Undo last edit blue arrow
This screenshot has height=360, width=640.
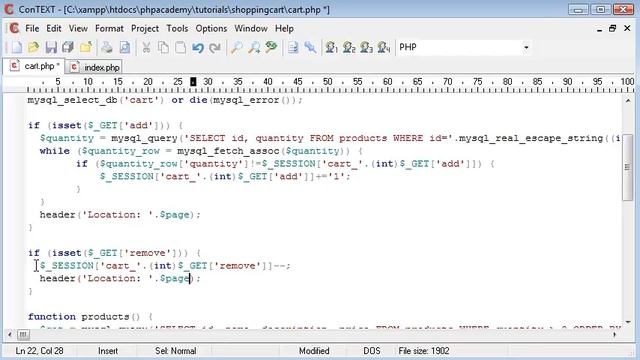[198, 47]
